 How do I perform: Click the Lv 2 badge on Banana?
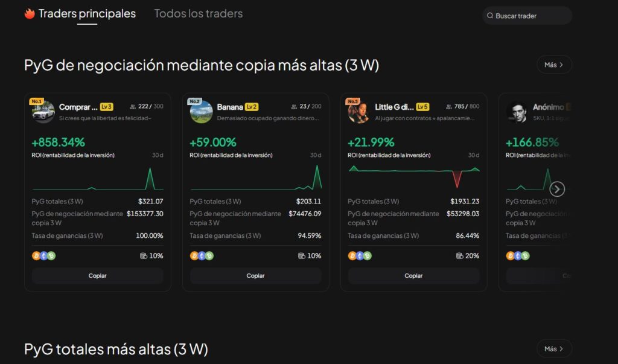point(252,107)
